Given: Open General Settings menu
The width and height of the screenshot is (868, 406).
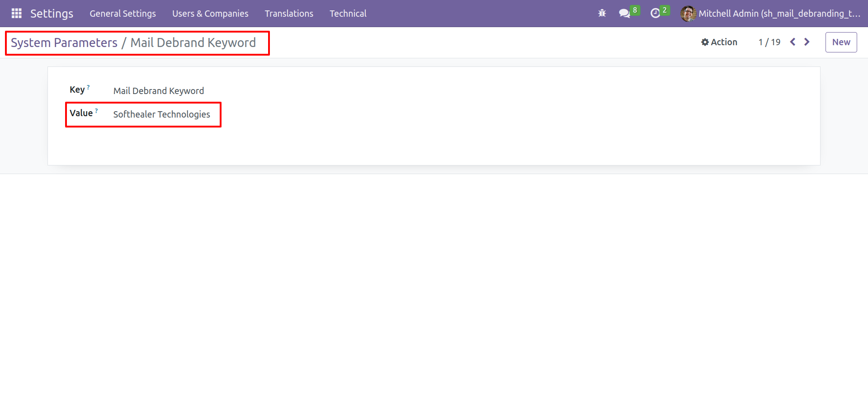Looking at the screenshot, I should pos(123,14).
